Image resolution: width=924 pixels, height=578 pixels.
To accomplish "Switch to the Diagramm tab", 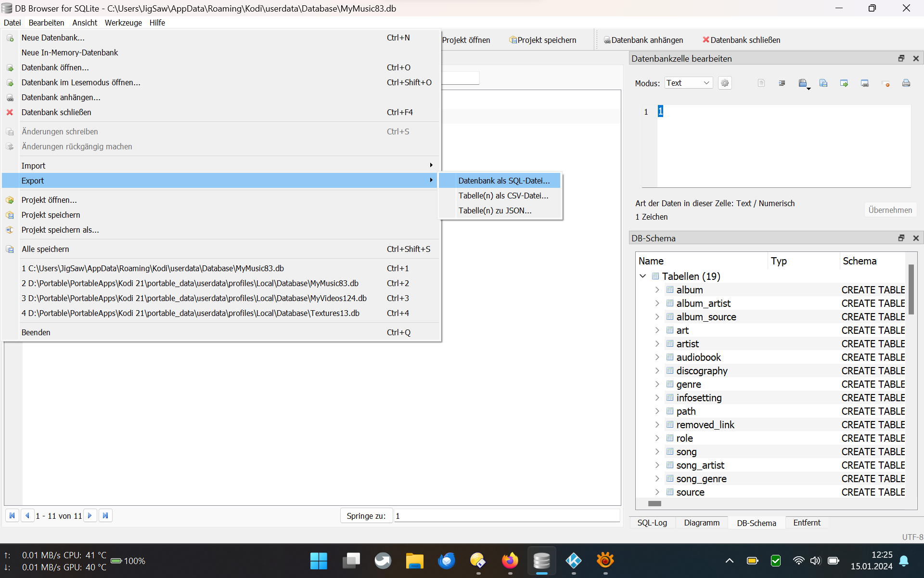I will [702, 523].
